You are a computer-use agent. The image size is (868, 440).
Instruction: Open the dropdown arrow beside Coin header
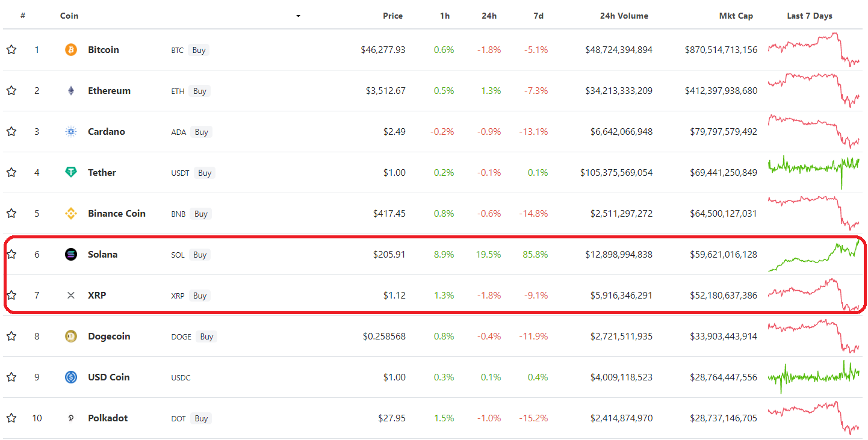click(298, 16)
